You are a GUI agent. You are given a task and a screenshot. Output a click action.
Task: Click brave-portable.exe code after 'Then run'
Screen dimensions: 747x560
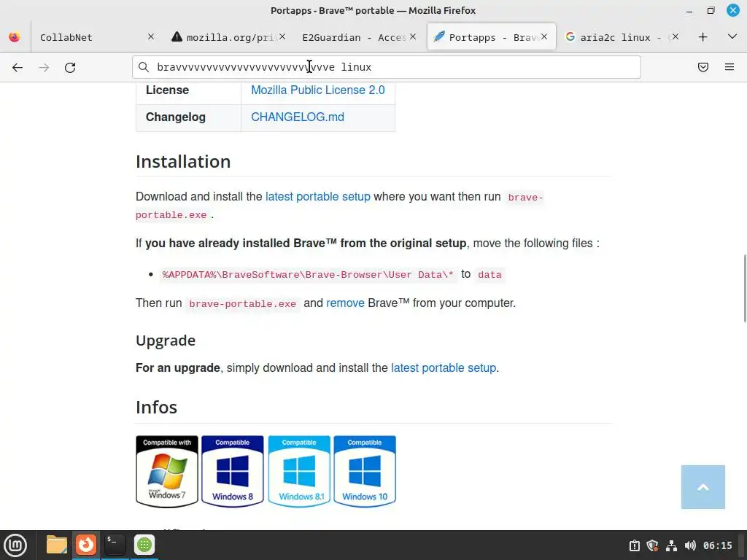coord(242,304)
